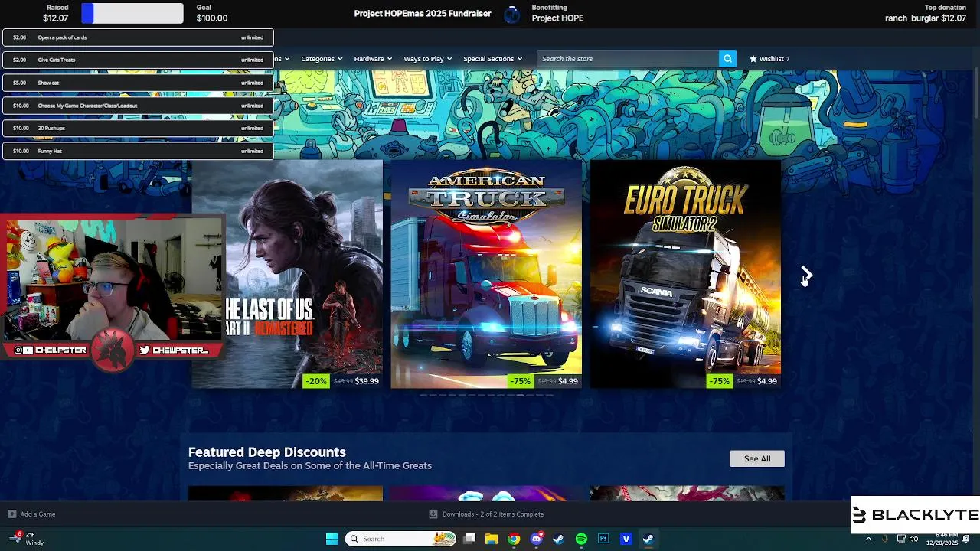This screenshot has width=980, height=551.
Task: Click the Open a pack of cards row
Action: coord(138,37)
